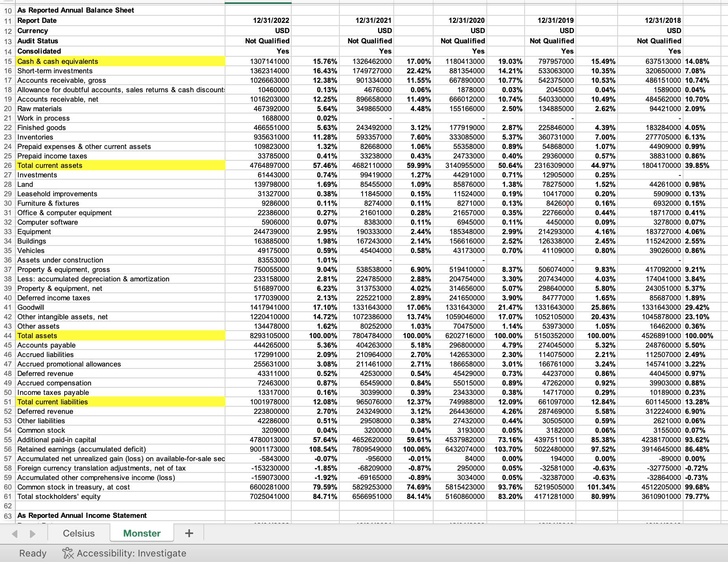Screen dimensions: 728x562
Task: Select the Currency label cell
Action: pos(121,31)
